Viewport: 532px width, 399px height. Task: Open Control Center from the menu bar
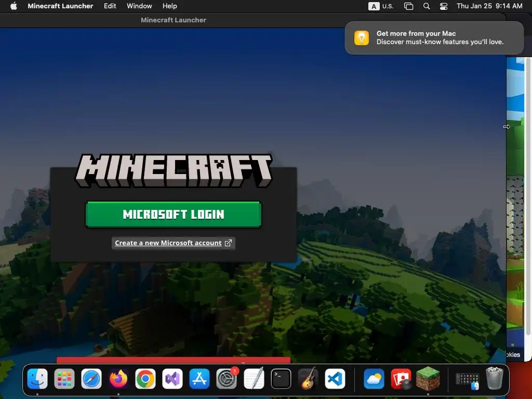click(x=444, y=6)
